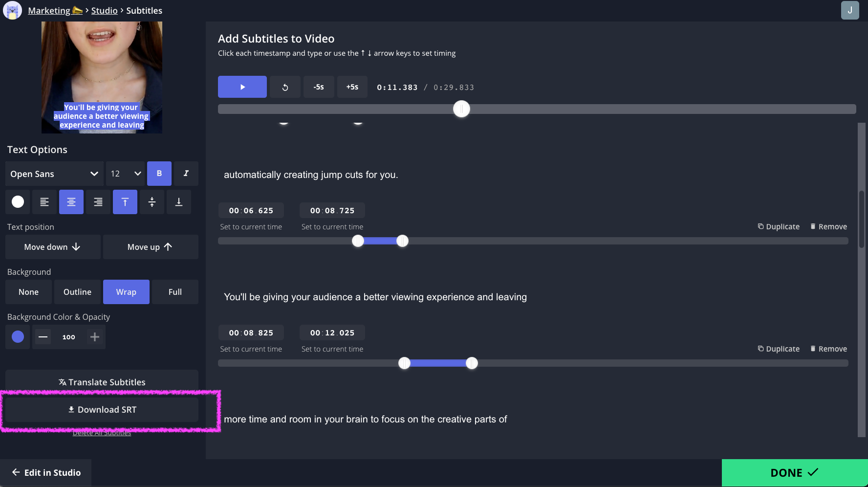Viewport: 868px width, 487px height.
Task: Select the Outline background option
Action: [x=77, y=292]
